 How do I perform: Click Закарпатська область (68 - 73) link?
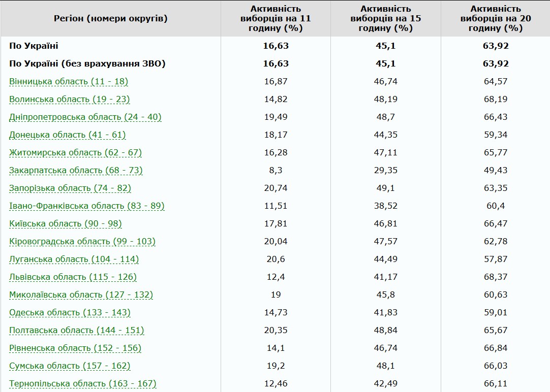(x=76, y=170)
